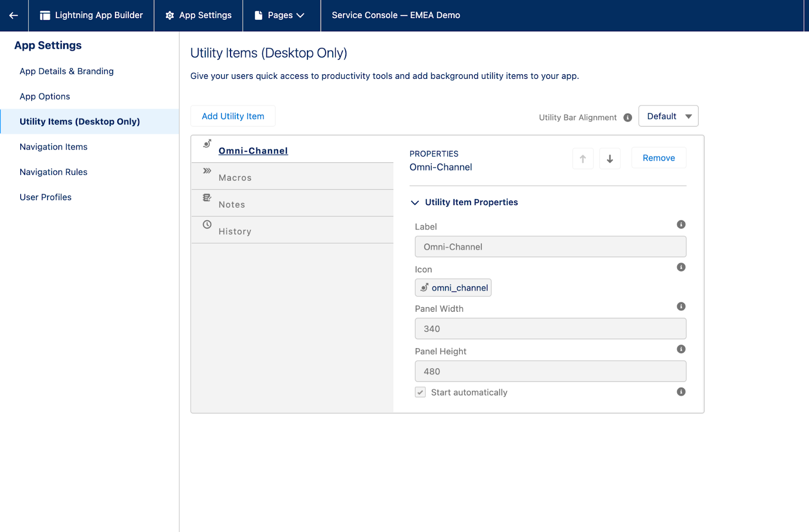Click the Panel Width input field
Screen dimensions: 809x532
click(x=550, y=329)
